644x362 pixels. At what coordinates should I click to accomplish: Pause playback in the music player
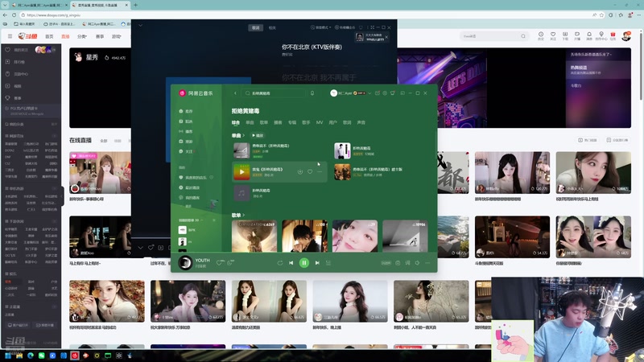point(304,263)
